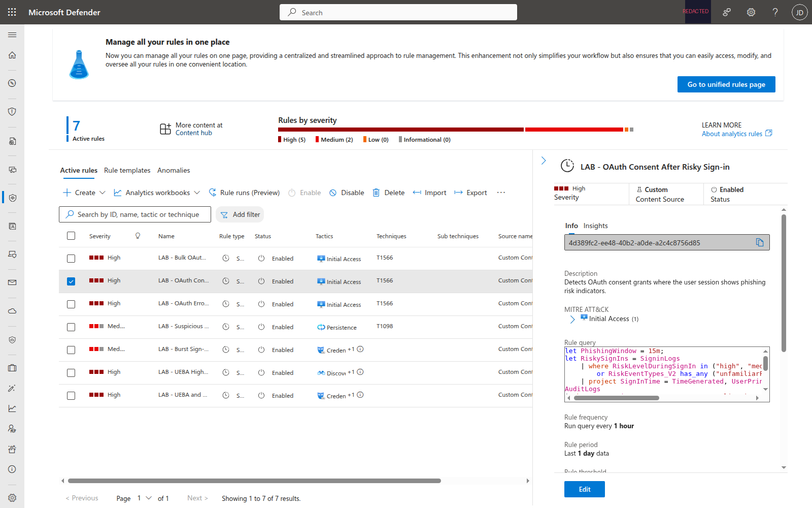Switch to the Rule templates tab
Image resolution: width=812 pixels, height=508 pixels.
(127, 170)
